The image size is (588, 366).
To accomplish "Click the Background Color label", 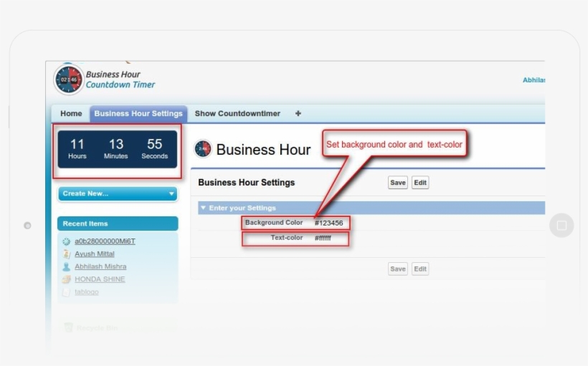I will [274, 223].
